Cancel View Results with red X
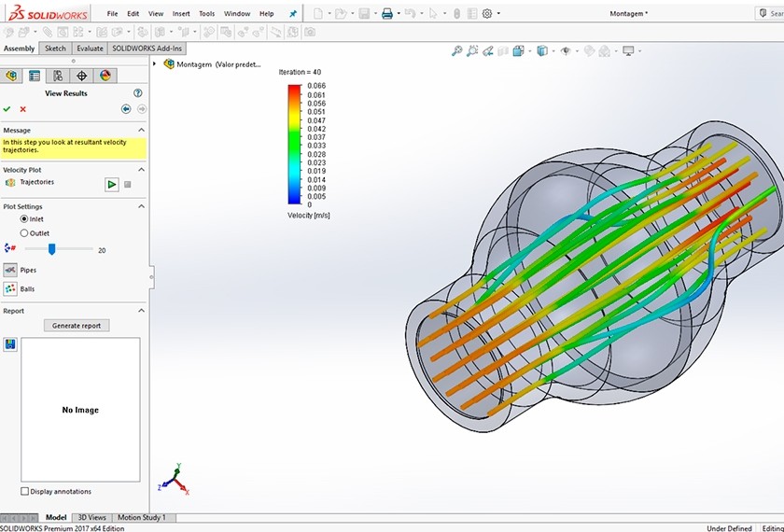This screenshot has height=532, width=784. (23, 109)
